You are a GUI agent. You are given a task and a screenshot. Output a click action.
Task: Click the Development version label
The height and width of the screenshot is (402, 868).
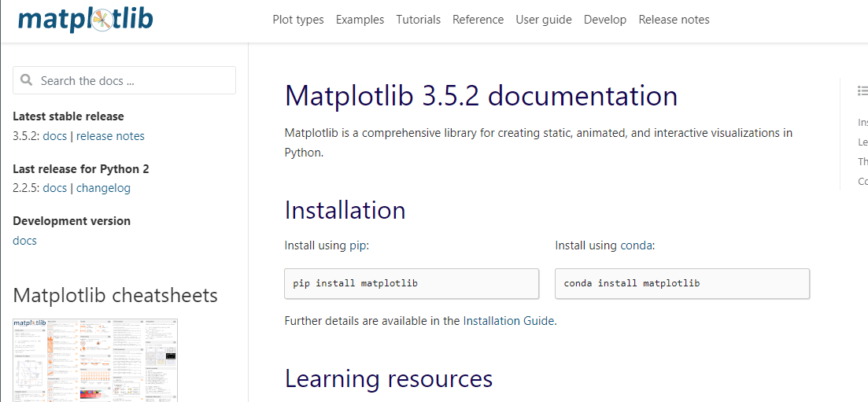(72, 221)
